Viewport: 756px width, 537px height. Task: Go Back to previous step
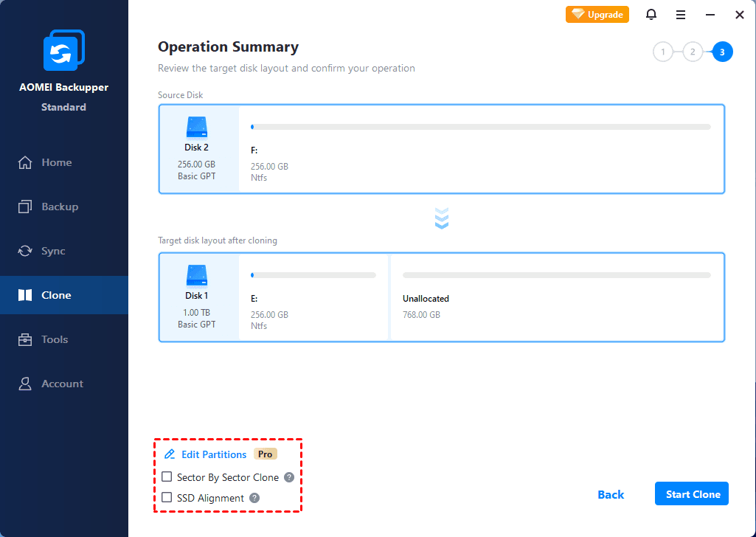[x=611, y=494]
